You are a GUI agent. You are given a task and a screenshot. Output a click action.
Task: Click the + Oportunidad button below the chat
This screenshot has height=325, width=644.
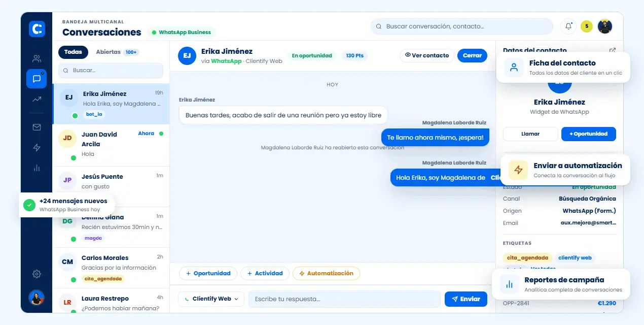pos(208,273)
